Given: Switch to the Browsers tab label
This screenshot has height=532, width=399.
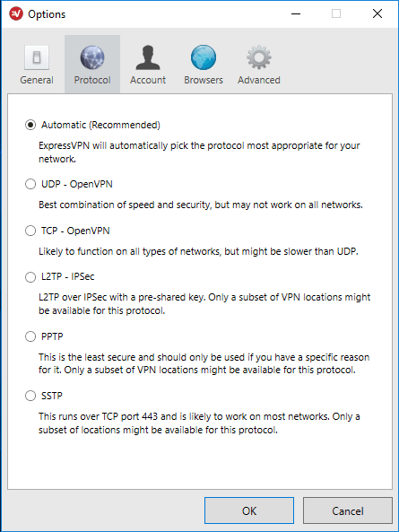Looking at the screenshot, I should [x=204, y=80].
